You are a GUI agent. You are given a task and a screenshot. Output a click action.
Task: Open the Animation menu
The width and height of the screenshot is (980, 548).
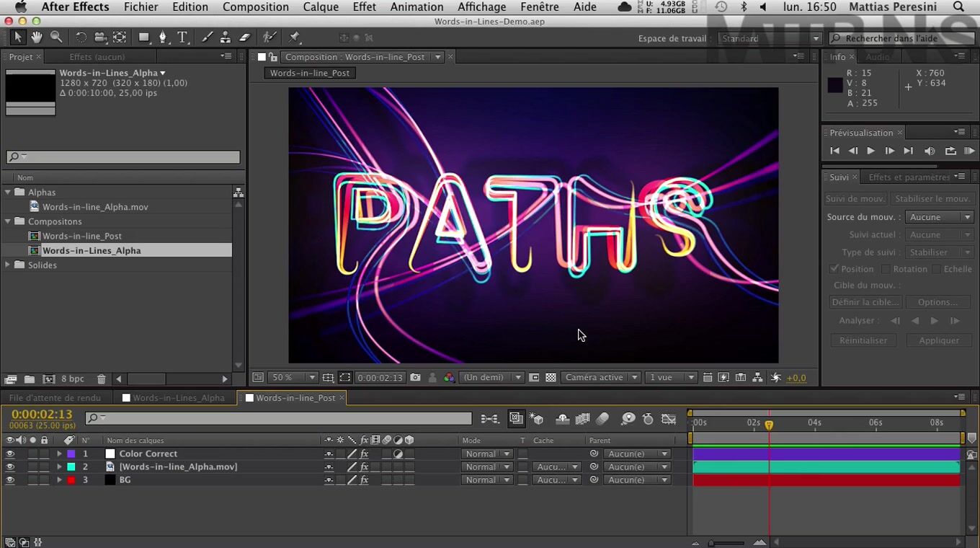click(416, 7)
